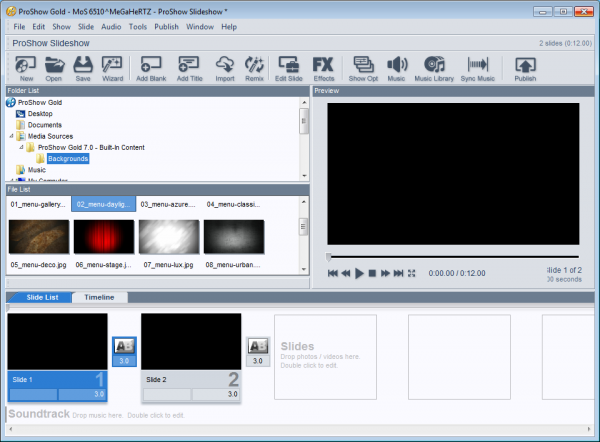Click the New show toolbar icon
The height and width of the screenshot is (442, 600).
[x=26, y=69]
